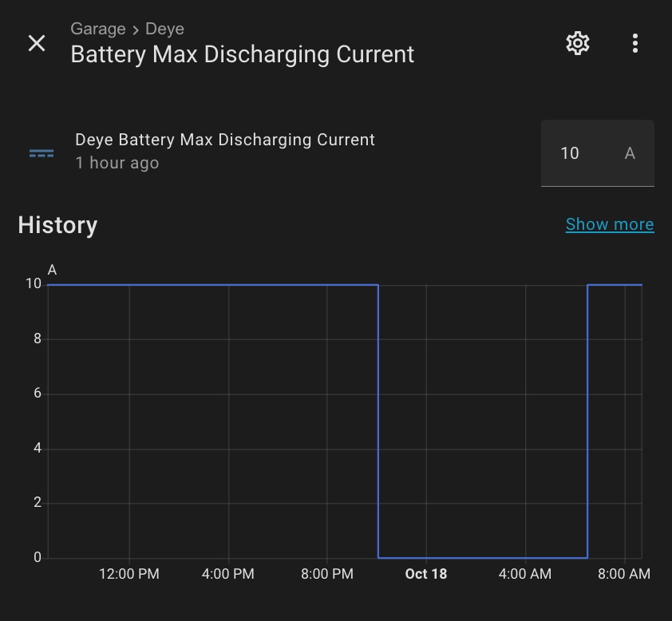
Task: Click the History heading
Action: 57,225
